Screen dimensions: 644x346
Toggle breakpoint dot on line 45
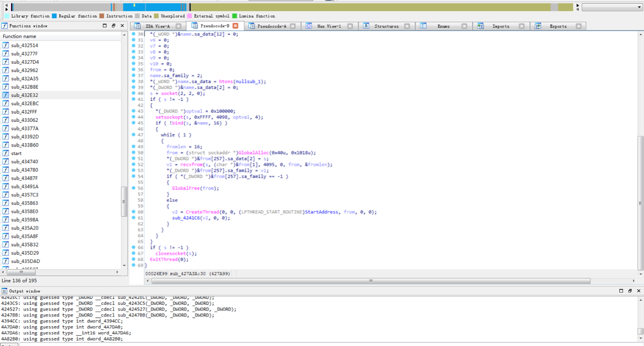point(134,122)
